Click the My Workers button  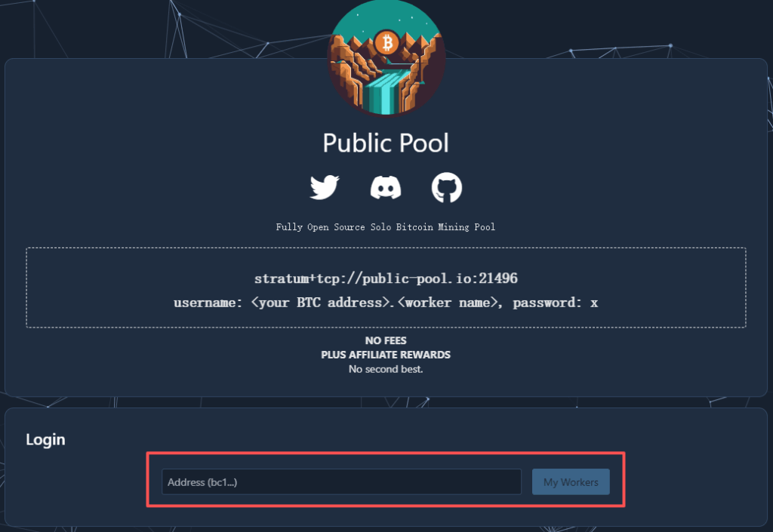[571, 481]
